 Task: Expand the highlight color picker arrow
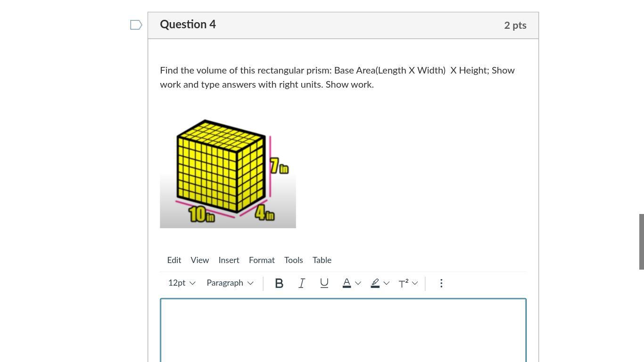coord(387,283)
